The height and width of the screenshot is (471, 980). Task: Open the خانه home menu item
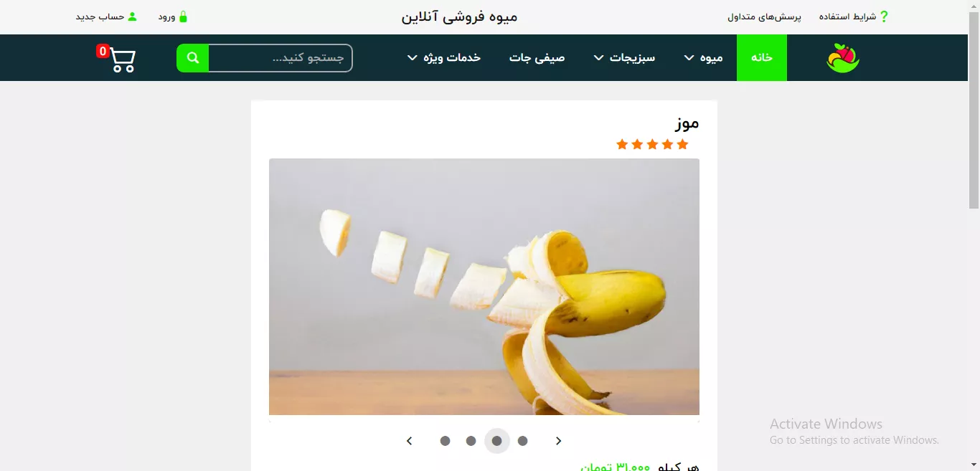[762, 58]
